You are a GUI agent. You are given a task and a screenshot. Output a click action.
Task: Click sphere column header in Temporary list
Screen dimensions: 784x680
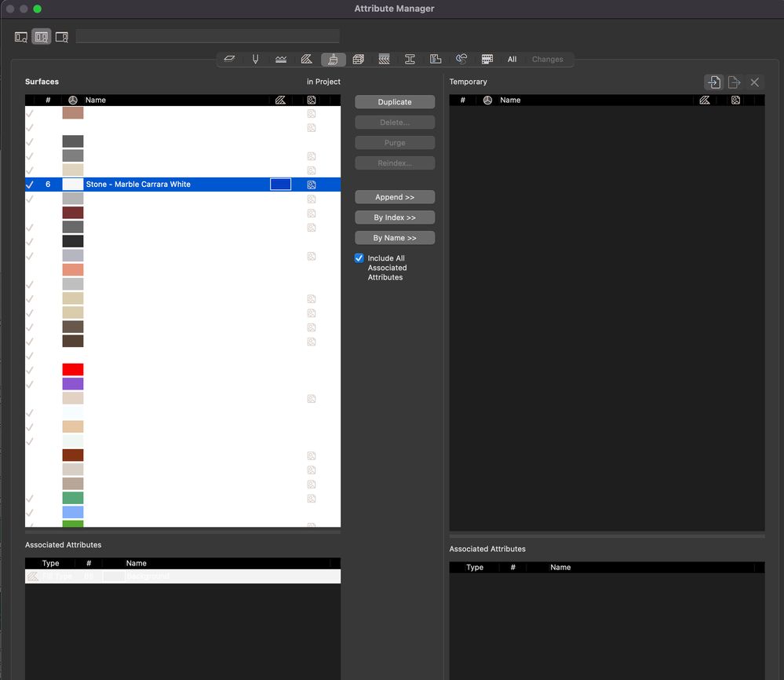pos(487,100)
